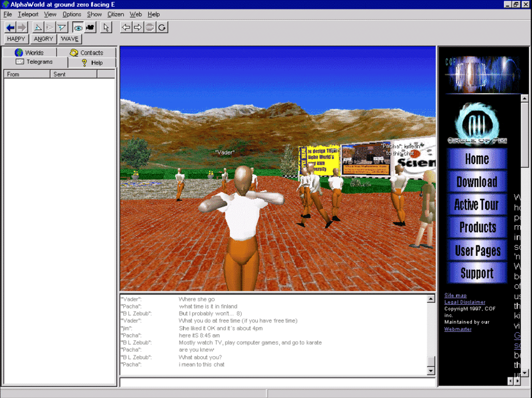The height and width of the screenshot is (398, 532).
Task: Click chat line "Where she go"
Action: [197, 299]
